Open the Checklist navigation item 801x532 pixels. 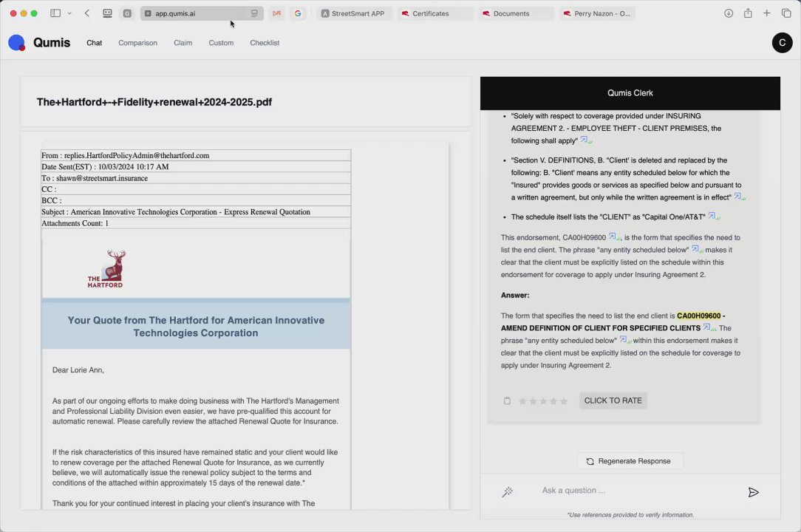click(x=265, y=43)
